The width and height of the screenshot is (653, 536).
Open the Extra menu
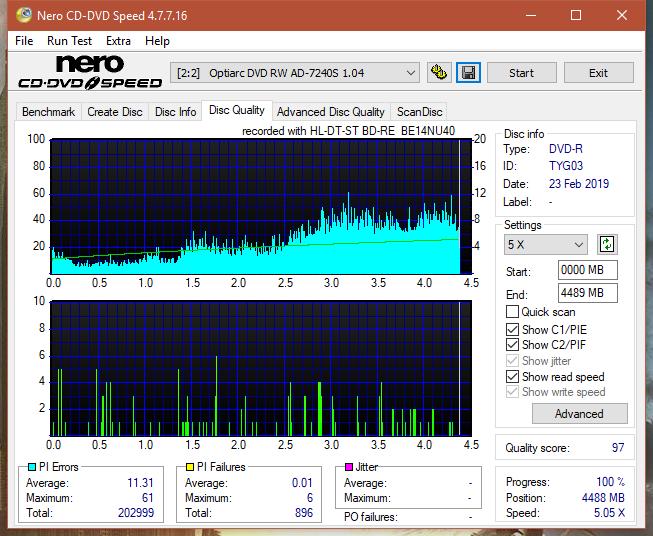pos(118,41)
